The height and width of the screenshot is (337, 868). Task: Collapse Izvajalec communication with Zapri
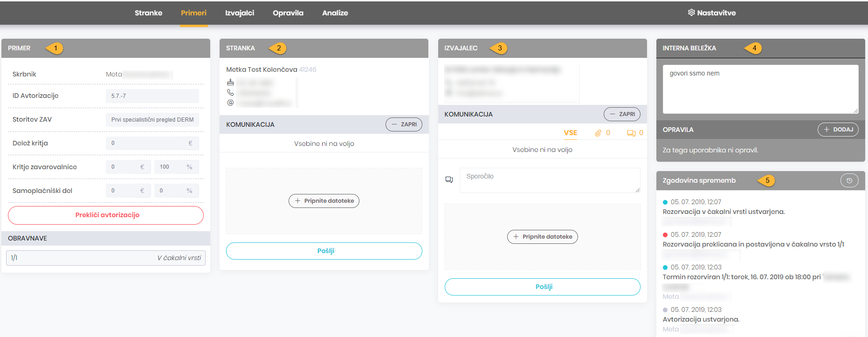(x=622, y=114)
